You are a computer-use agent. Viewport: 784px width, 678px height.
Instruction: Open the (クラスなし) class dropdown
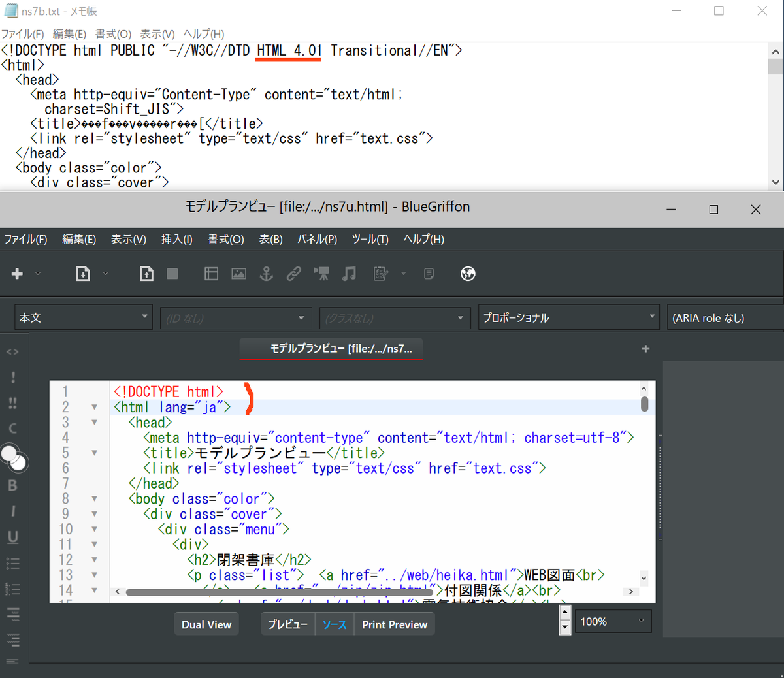tap(395, 317)
